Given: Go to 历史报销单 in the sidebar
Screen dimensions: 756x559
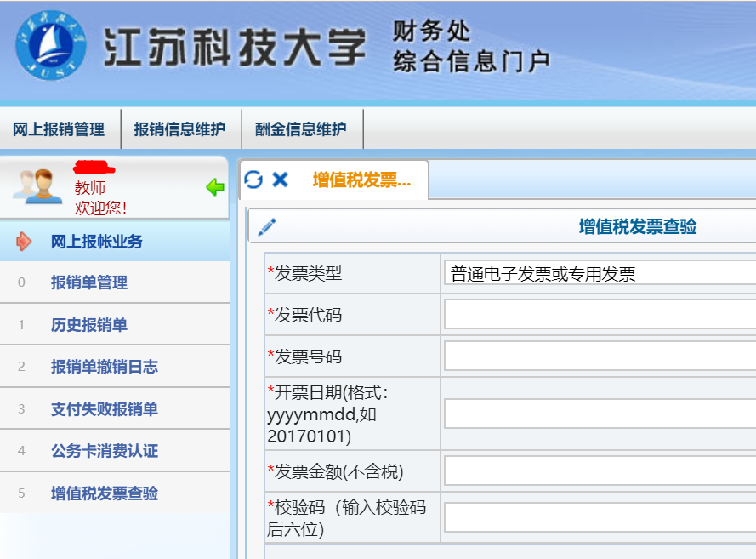Looking at the screenshot, I should pos(89,325).
